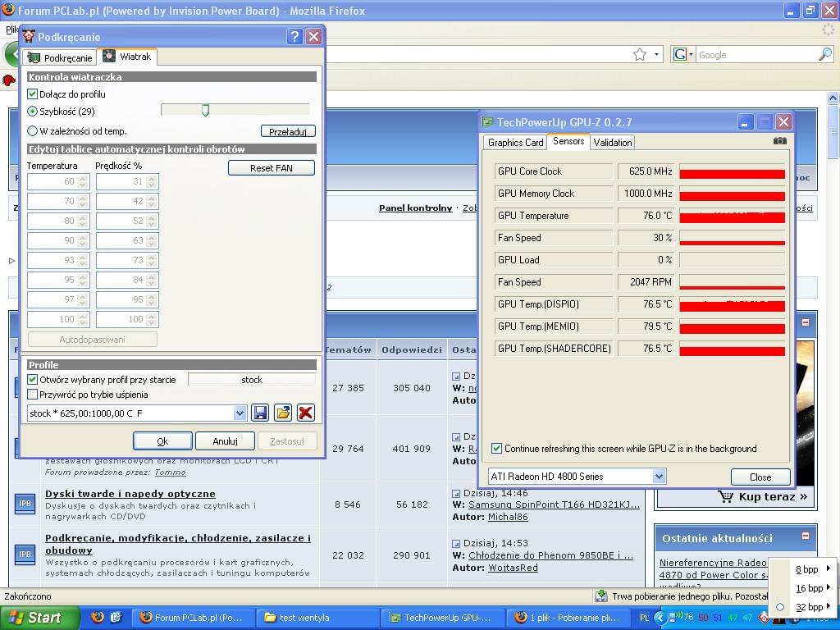Toggle the Dołącz do profilu checkbox

coord(33,94)
